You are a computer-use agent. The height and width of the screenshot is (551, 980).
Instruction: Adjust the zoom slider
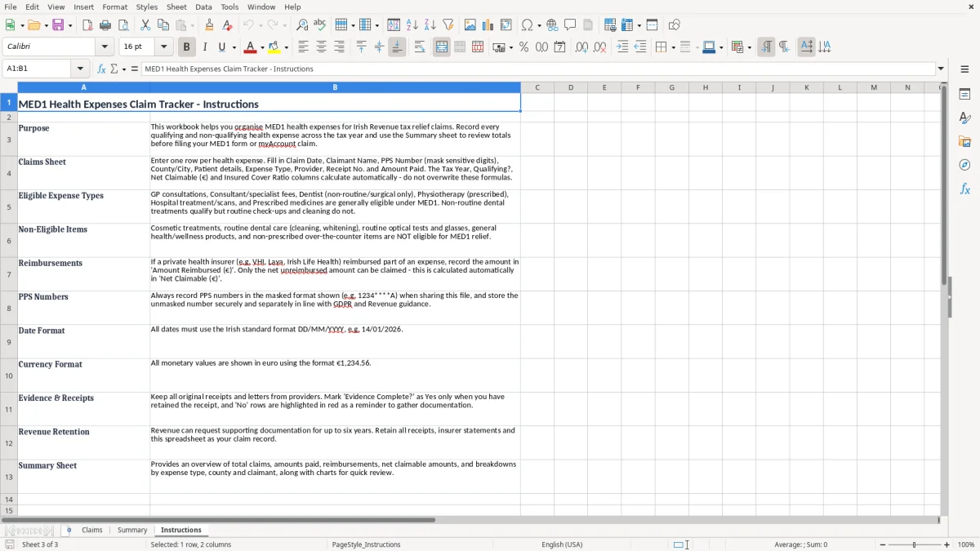914,544
